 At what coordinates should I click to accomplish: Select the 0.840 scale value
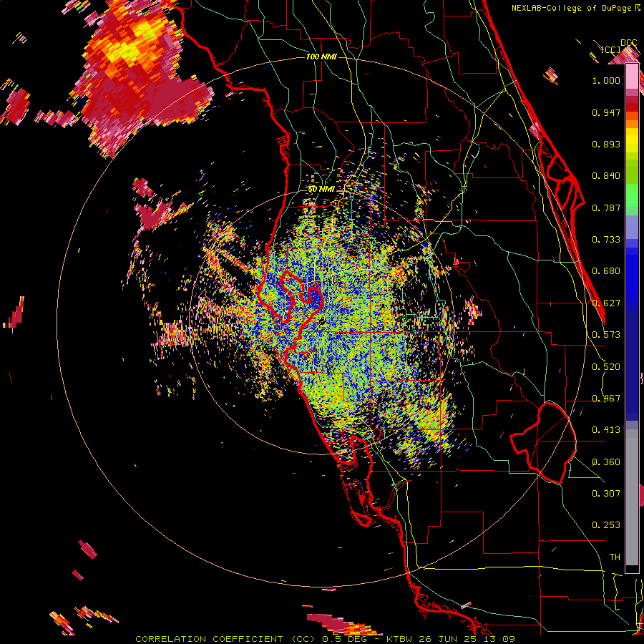606,176
